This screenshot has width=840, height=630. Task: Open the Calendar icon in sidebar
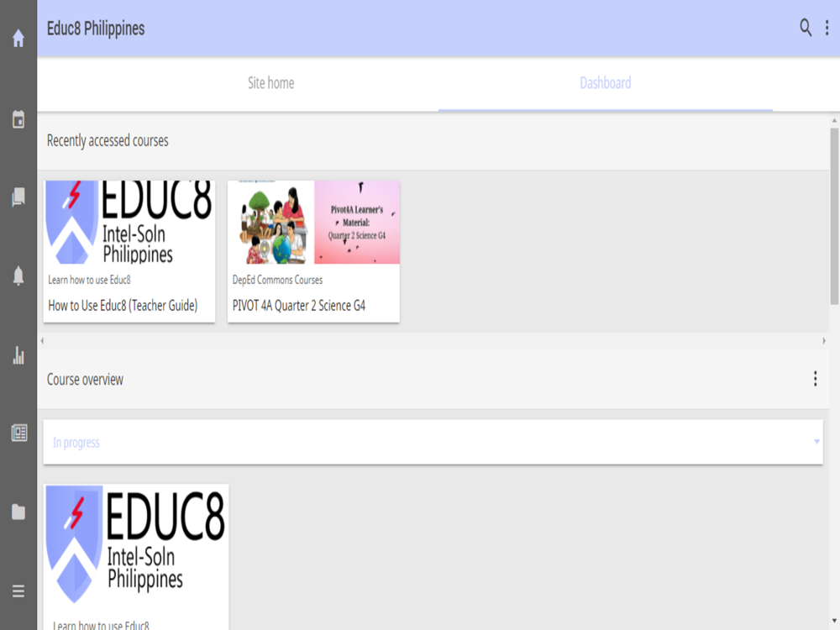[18, 119]
